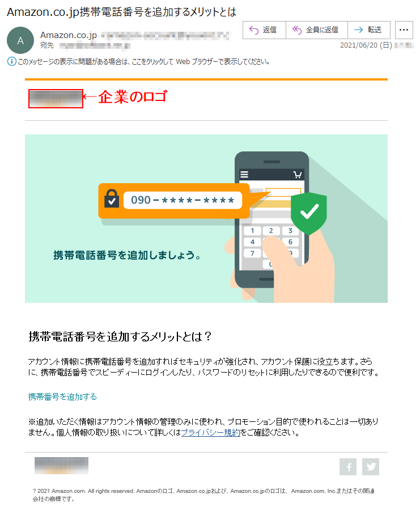420x511 pixels.
Task: Click the info icon in the message bar
Action: pos(11,61)
